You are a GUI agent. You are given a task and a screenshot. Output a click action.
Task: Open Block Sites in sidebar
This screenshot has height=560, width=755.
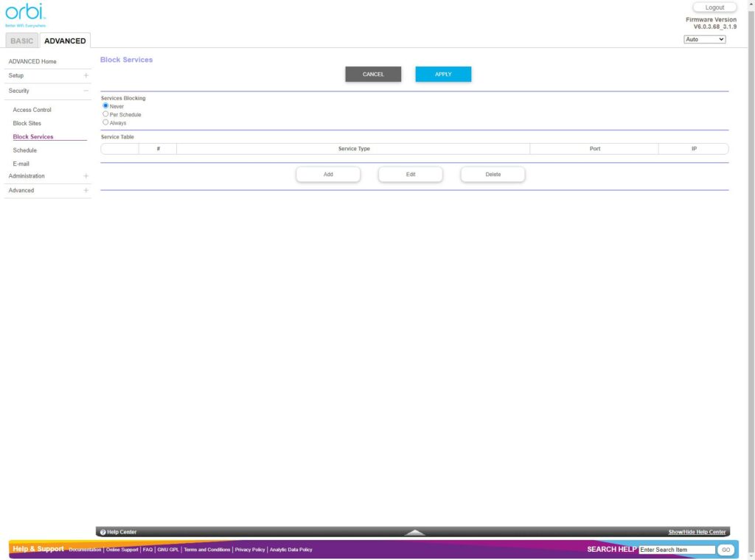(x=27, y=123)
